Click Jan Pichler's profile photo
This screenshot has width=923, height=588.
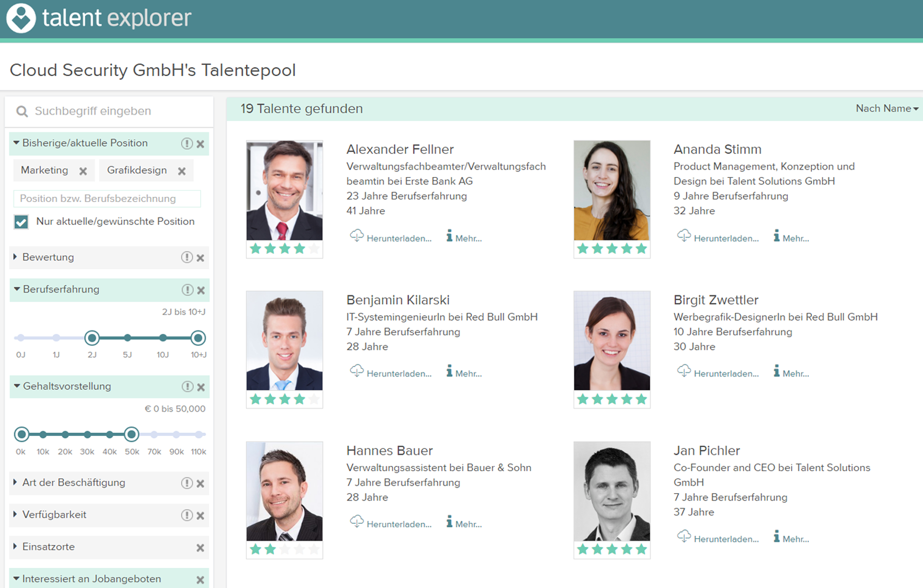pos(612,492)
